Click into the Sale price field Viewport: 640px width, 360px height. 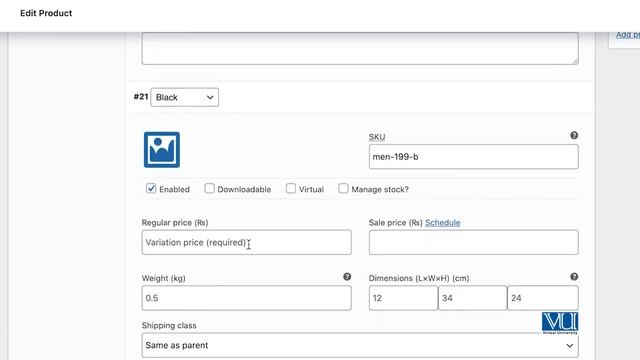point(473,242)
